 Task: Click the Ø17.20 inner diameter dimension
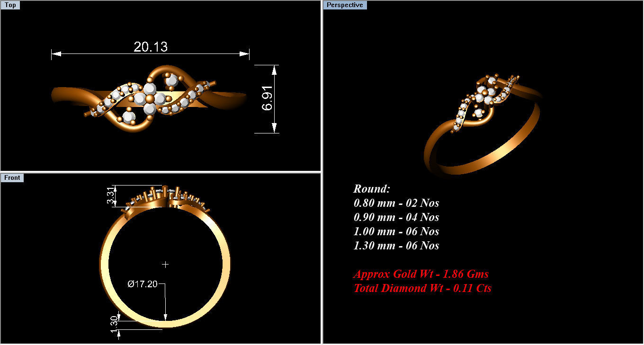click(x=143, y=284)
